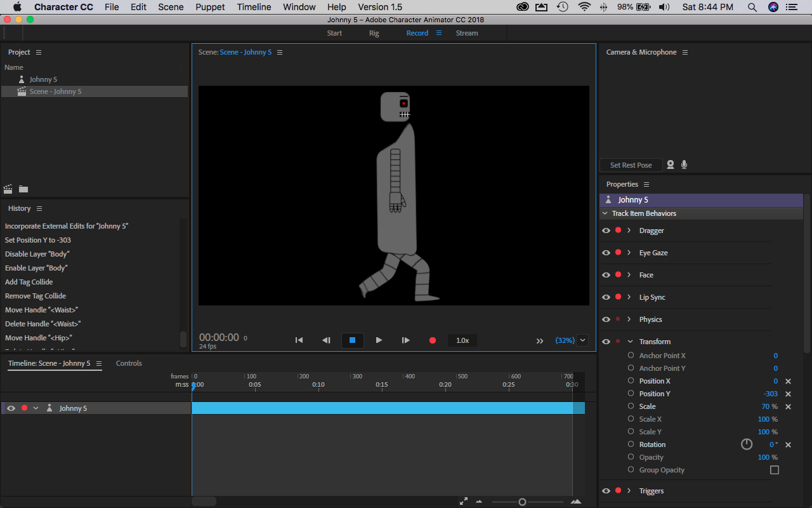The height and width of the screenshot is (508, 812).
Task: Click the timeline horizontal scrollbar thumb
Action: pyautogui.click(x=204, y=502)
